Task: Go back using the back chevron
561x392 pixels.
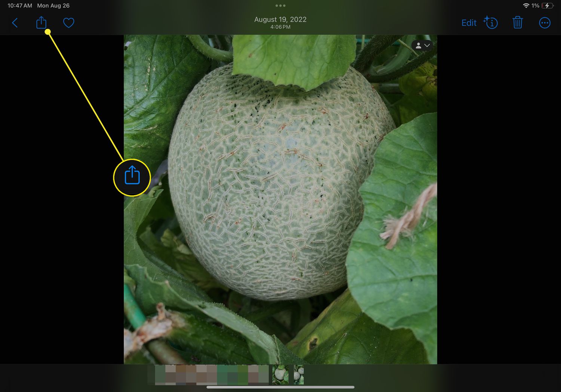Action: click(15, 23)
